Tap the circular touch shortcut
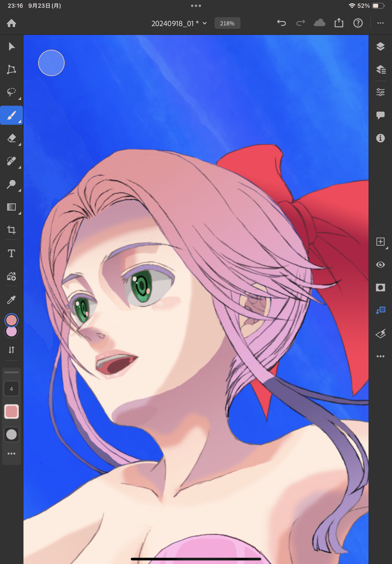 51,63
